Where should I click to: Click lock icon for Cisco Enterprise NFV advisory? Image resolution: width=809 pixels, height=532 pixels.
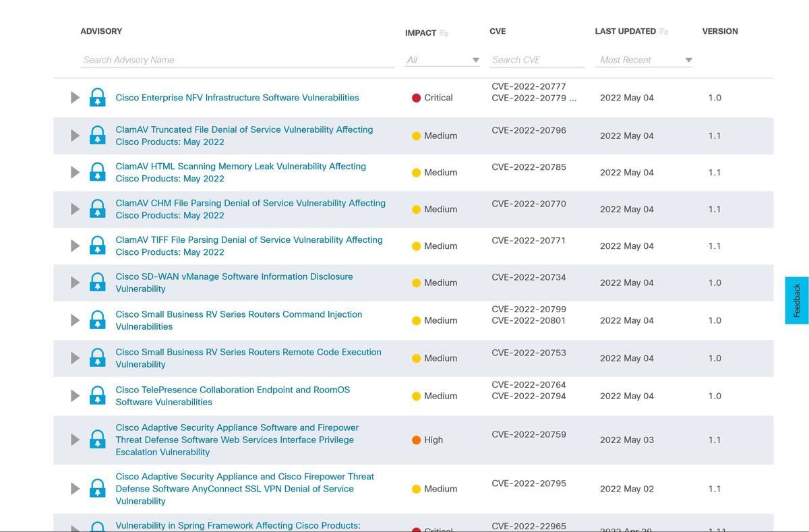[98, 97]
